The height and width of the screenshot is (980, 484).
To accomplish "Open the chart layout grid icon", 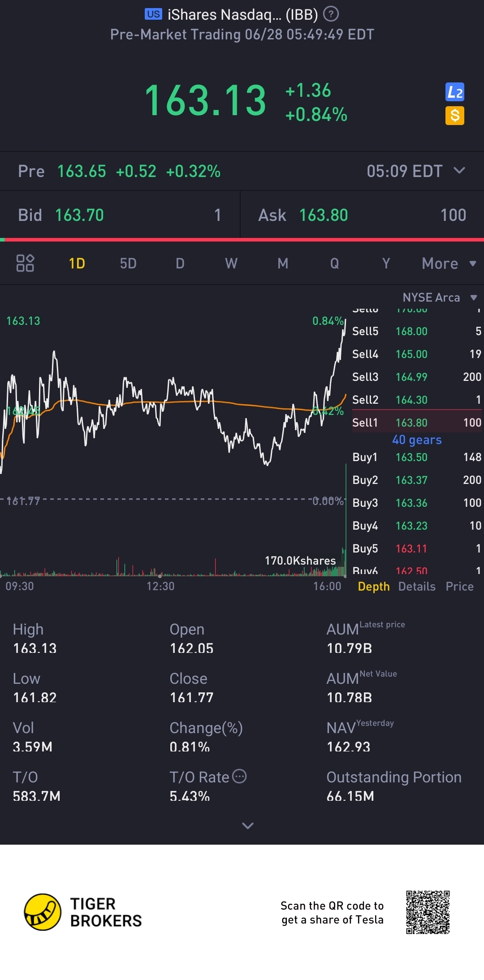I will (25, 263).
